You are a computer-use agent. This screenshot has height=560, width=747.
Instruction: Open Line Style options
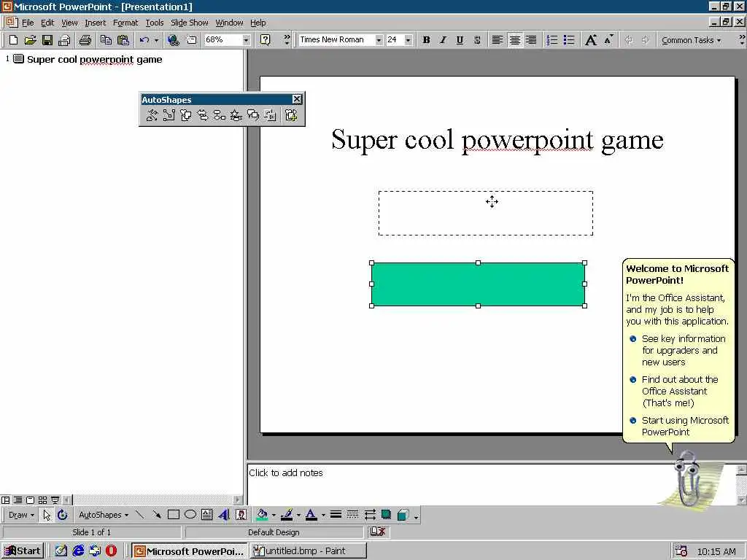336,515
